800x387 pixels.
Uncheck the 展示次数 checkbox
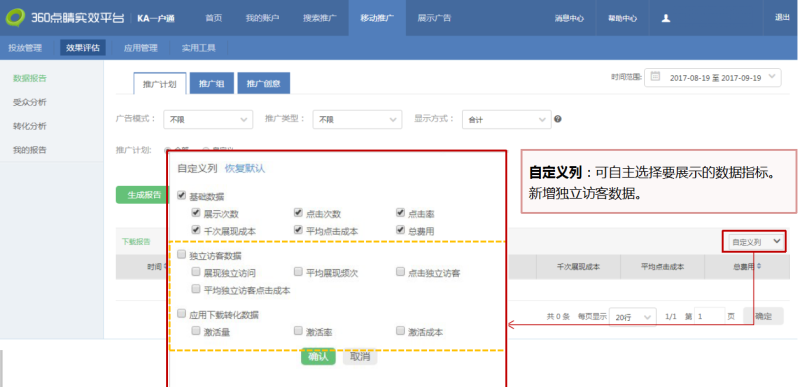point(195,212)
